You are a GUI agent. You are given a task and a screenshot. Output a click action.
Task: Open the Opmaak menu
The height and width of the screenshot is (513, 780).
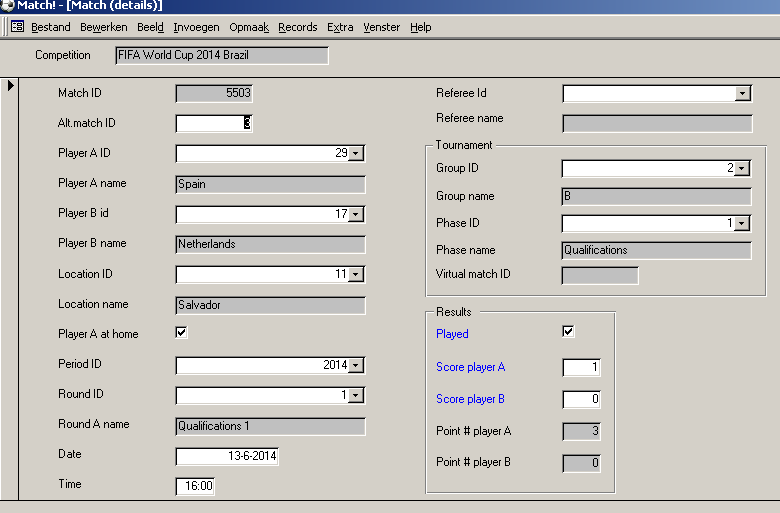click(249, 27)
